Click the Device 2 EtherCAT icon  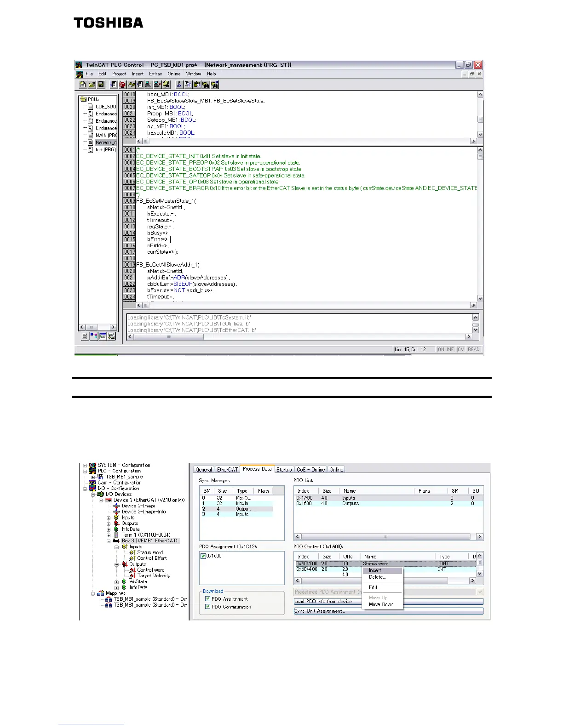point(109,500)
